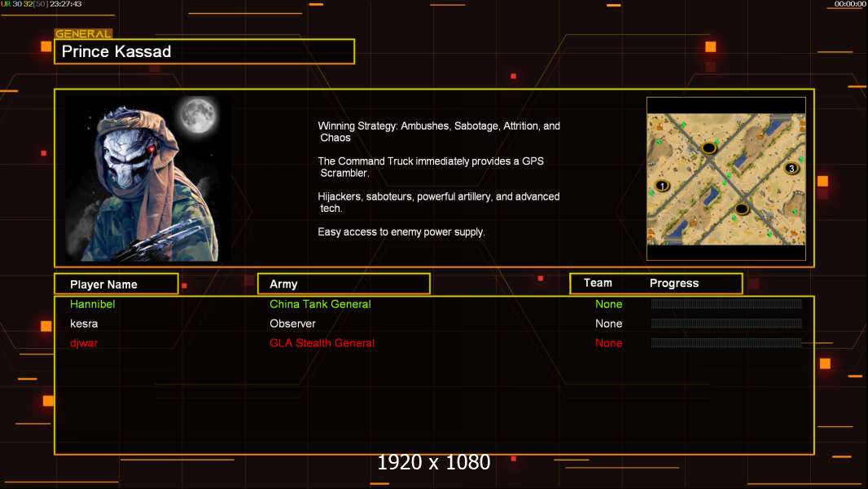The height and width of the screenshot is (489, 868).
Task: Click the Team column label
Action: pyautogui.click(x=598, y=283)
